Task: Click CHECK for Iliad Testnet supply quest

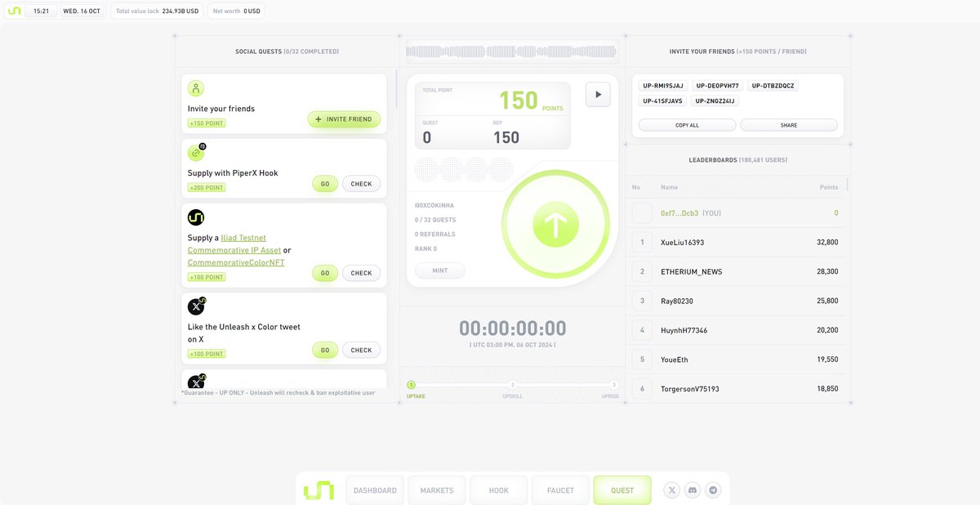Action: (x=361, y=273)
